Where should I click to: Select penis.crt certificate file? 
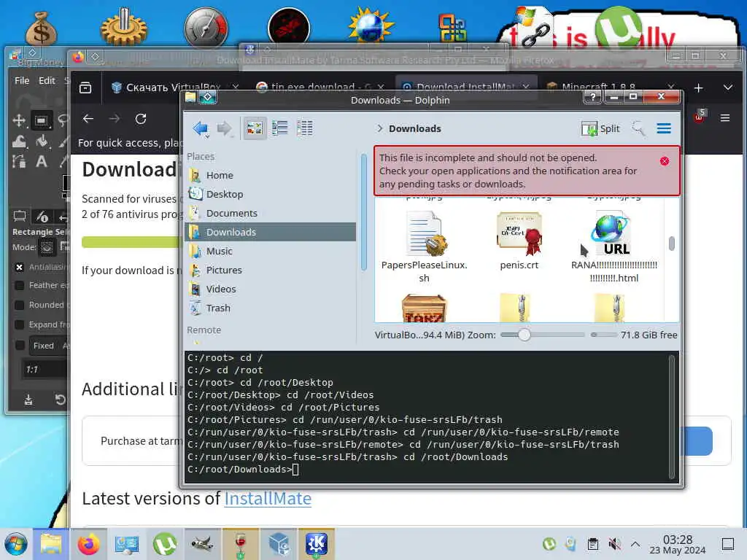[x=519, y=242]
